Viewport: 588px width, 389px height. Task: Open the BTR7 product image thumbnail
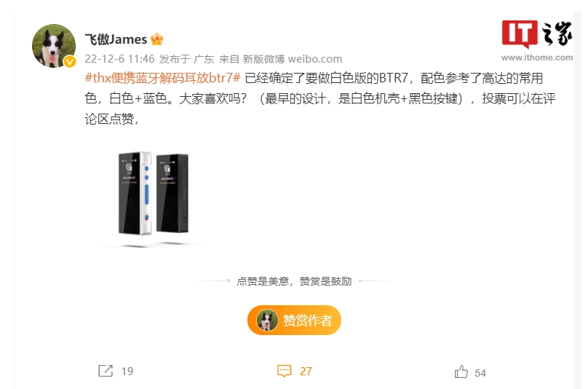[x=154, y=194]
